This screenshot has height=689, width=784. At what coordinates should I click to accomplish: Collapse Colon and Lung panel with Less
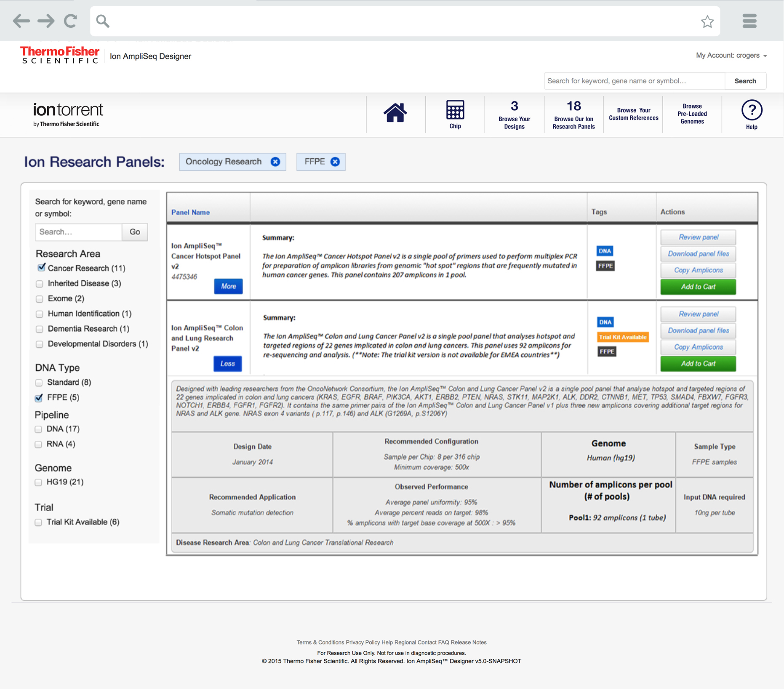click(x=228, y=364)
